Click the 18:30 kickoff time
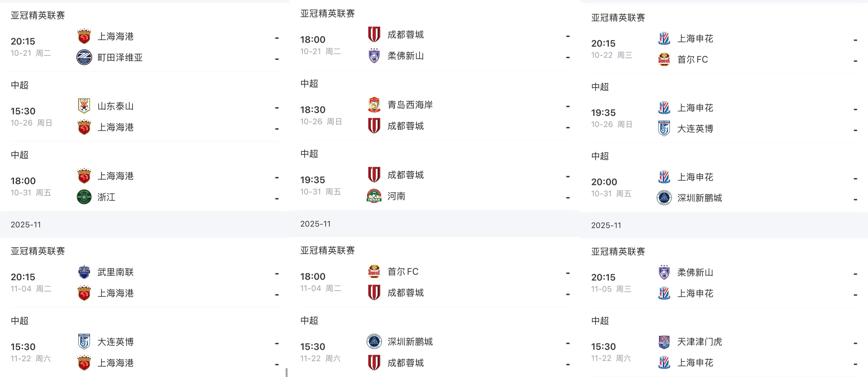This screenshot has width=868, height=377. 313,110
